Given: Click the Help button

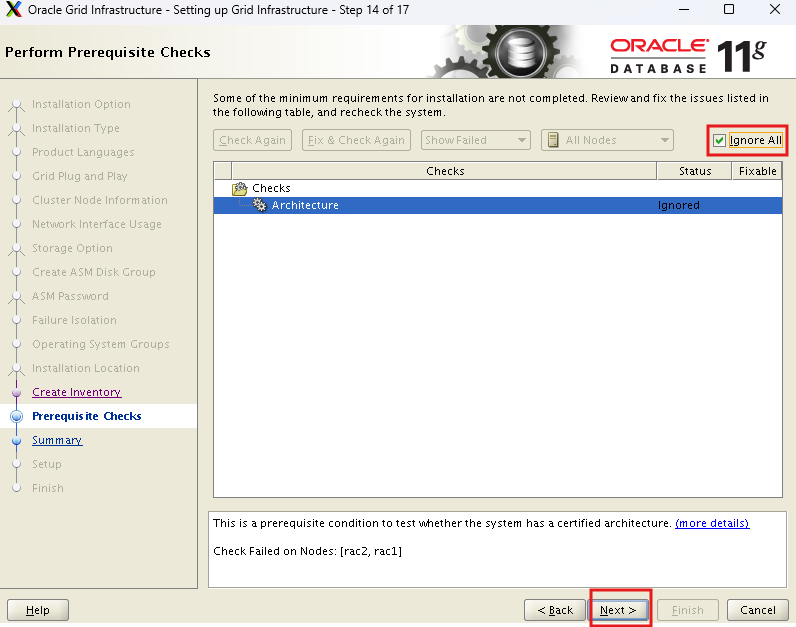Looking at the screenshot, I should pyautogui.click(x=38, y=610).
